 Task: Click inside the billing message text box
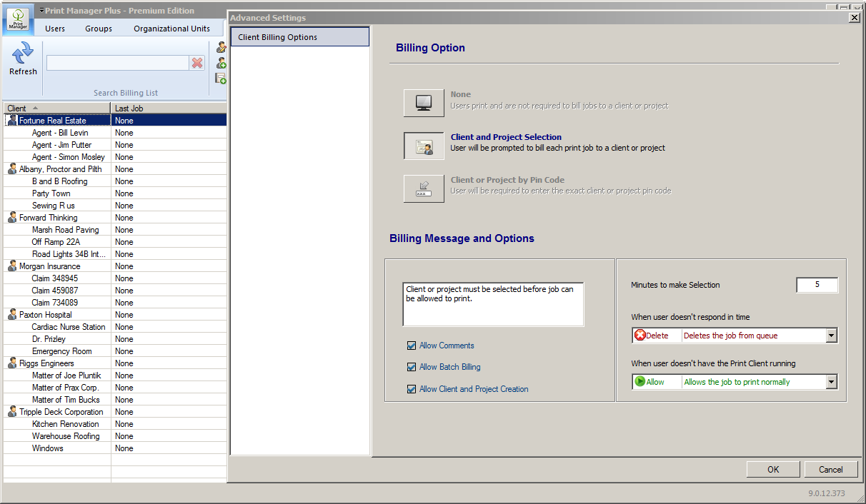[493, 304]
